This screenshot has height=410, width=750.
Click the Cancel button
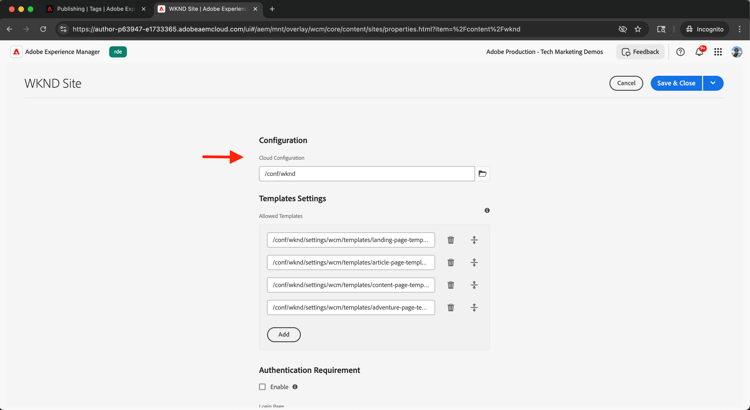[626, 83]
